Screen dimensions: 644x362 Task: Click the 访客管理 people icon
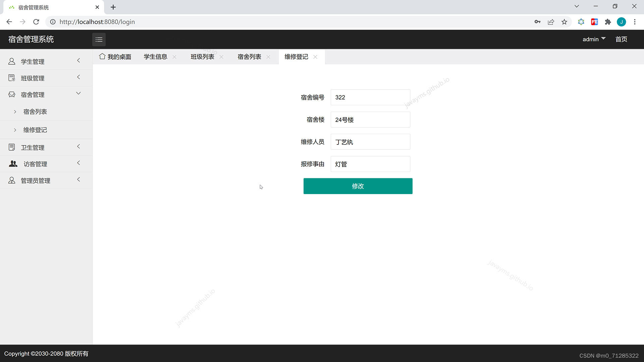[13, 164]
